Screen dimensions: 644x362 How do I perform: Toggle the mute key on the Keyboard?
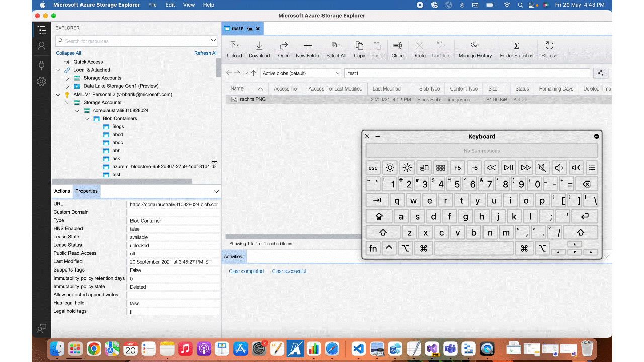(542, 168)
